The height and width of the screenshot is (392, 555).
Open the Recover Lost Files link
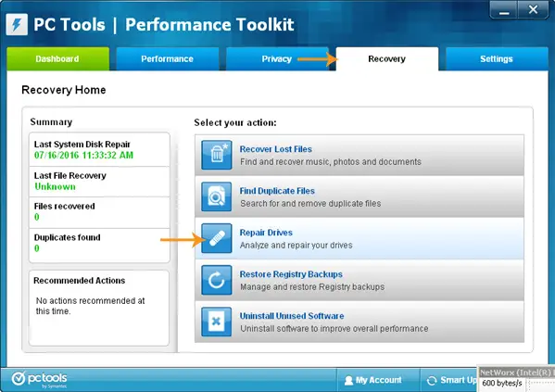pyautogui.click(x=276, y=149)
